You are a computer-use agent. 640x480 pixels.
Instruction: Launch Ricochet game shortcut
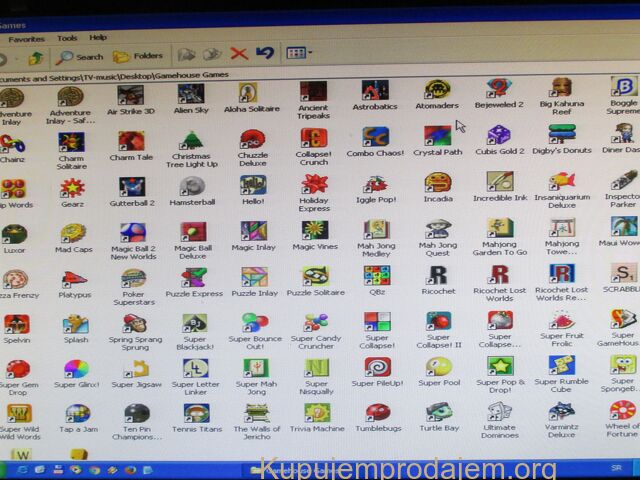pos(437,276)
